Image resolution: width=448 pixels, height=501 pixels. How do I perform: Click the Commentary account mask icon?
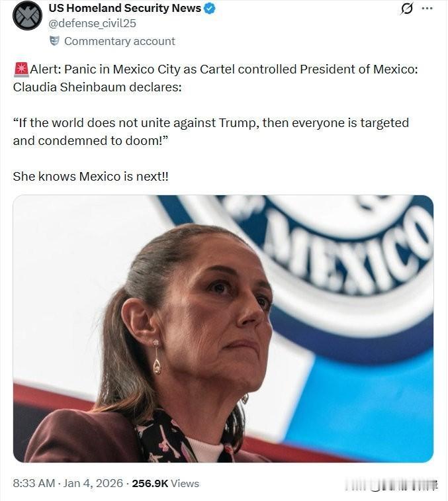click(55, 41)
